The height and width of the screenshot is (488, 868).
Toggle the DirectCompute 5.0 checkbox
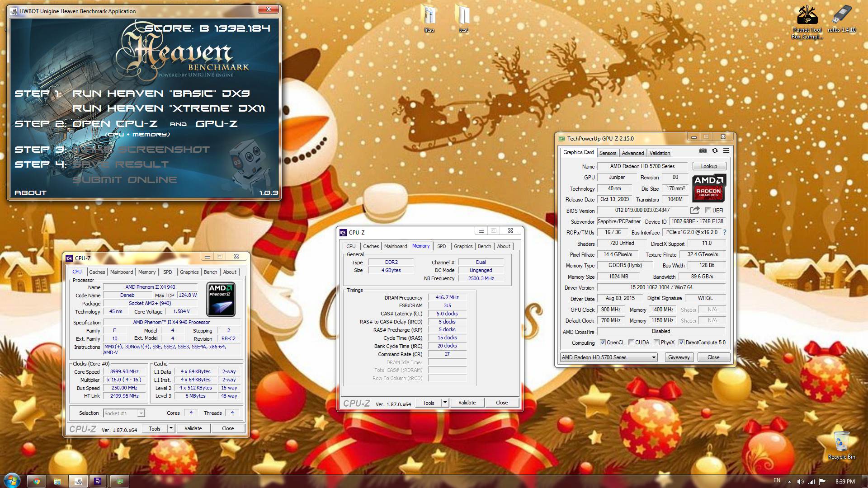(681, 343)
